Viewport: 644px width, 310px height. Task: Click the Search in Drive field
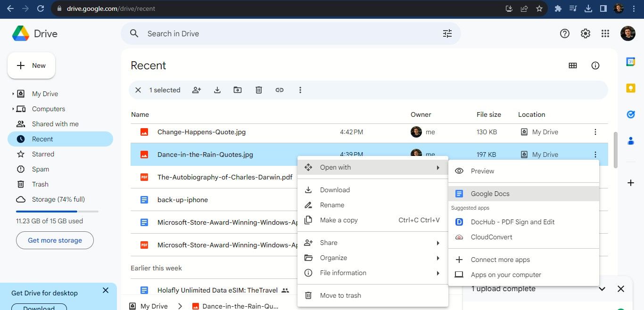[283, 33]
